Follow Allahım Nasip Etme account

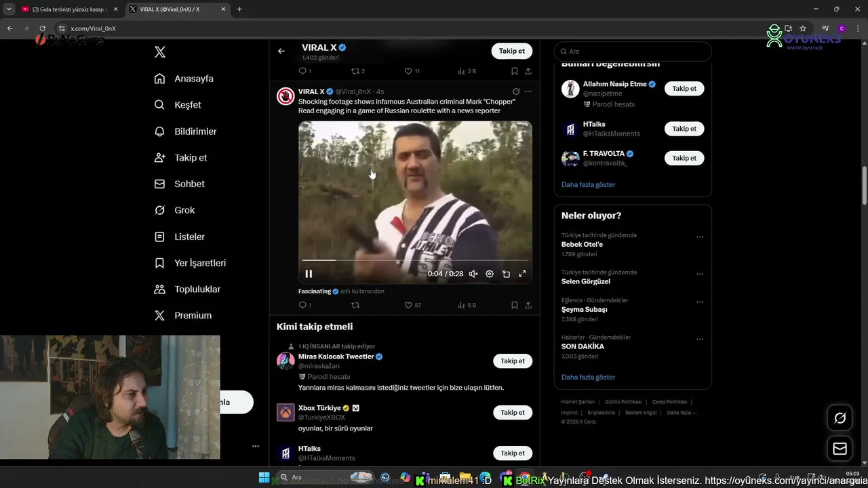(x=684, y=89)
